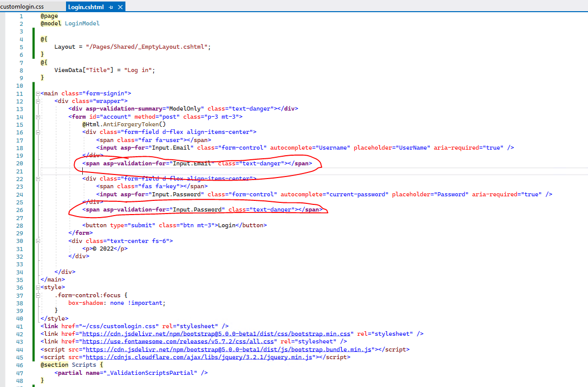588x387 pixels.
Task: Collapse the main form-signin element
Action: point(38,94)
